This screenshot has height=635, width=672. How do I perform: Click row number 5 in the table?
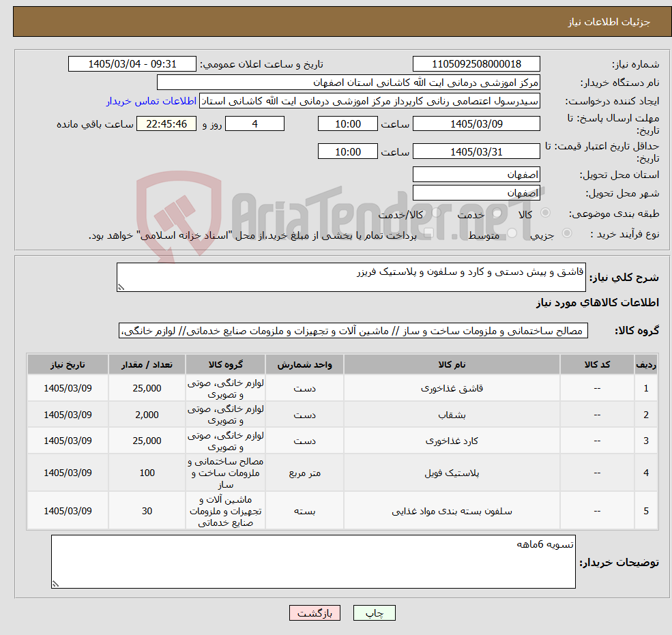pos(646,511)
